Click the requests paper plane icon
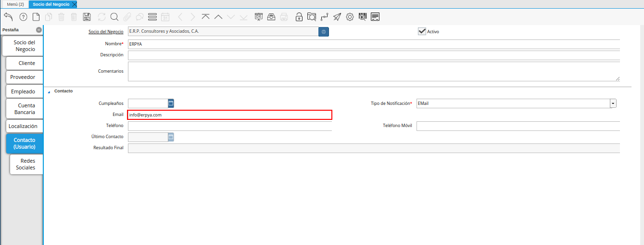 pyautogui.click(x=337, y=17)
